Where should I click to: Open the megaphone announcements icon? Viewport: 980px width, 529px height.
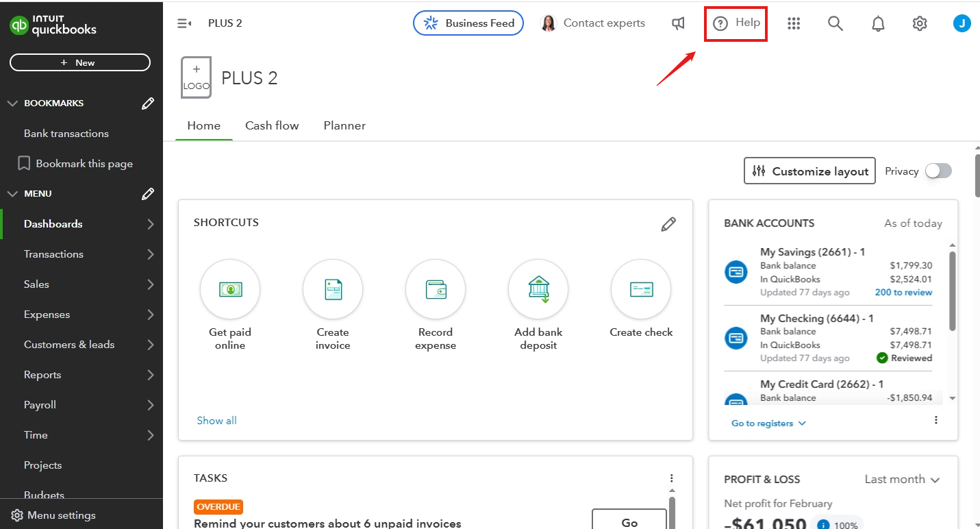point(678,23)
